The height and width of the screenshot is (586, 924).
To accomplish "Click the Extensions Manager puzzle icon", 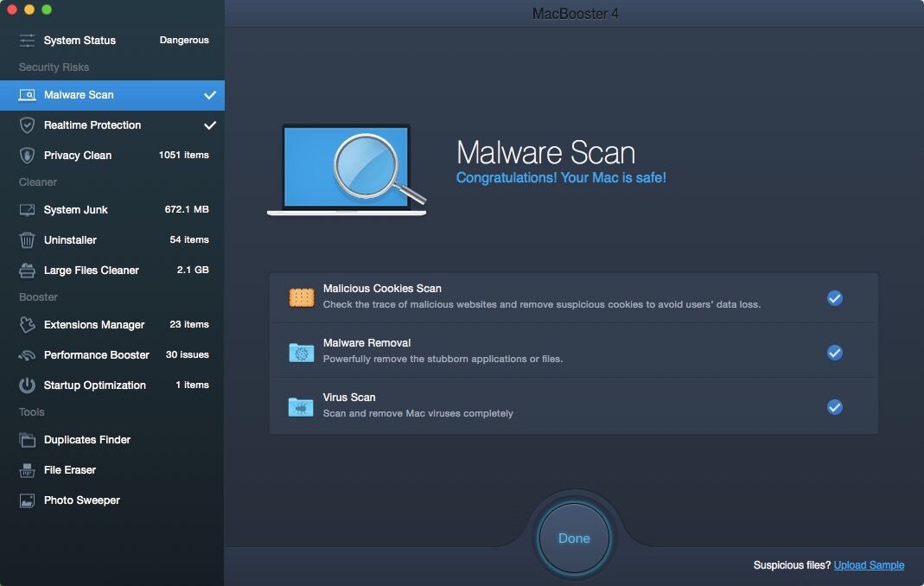I will [x=27, y=325].
